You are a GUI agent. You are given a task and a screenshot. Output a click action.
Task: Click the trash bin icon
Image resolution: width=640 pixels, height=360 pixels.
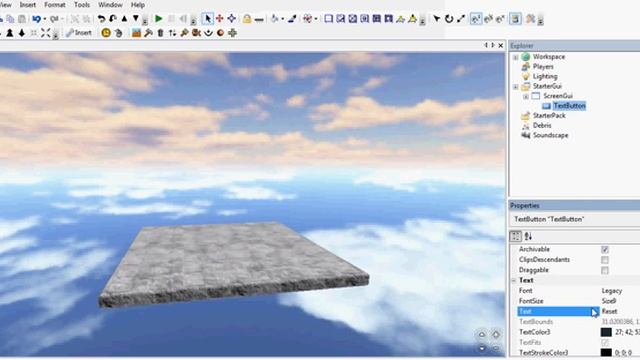click(160, 33)
